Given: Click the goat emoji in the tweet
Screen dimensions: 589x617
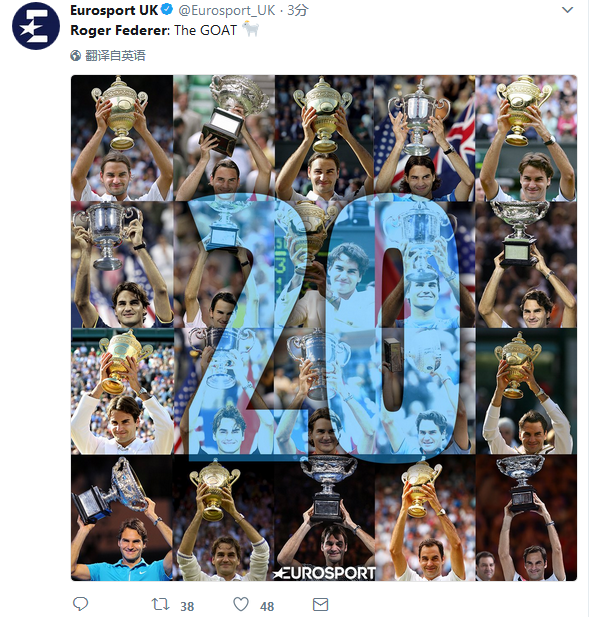Looking at the screenshot, I should tap(250, 29).
